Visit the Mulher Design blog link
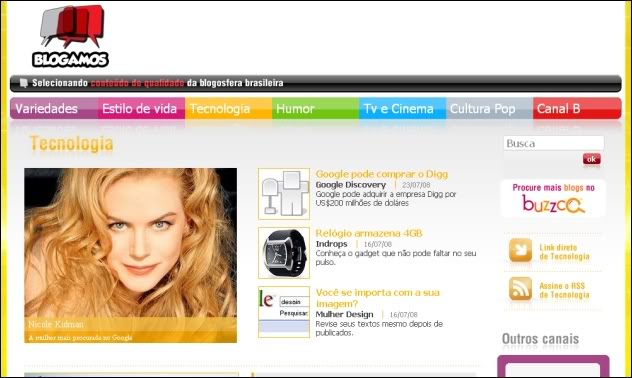Screen dimensions: 632x378 345,314
